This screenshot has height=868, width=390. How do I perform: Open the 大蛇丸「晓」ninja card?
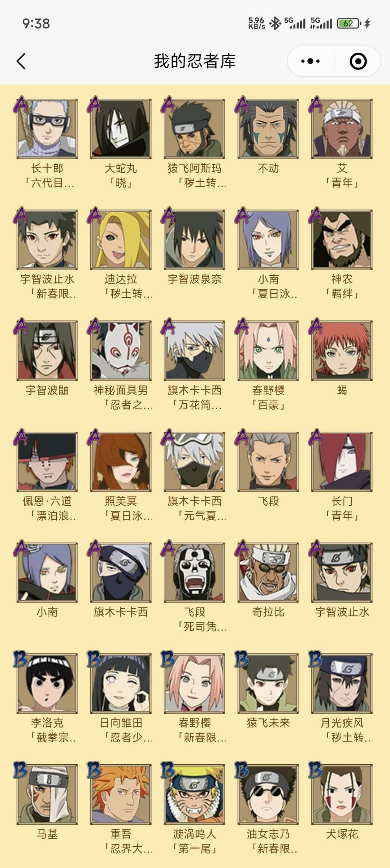tap(121, 129)
